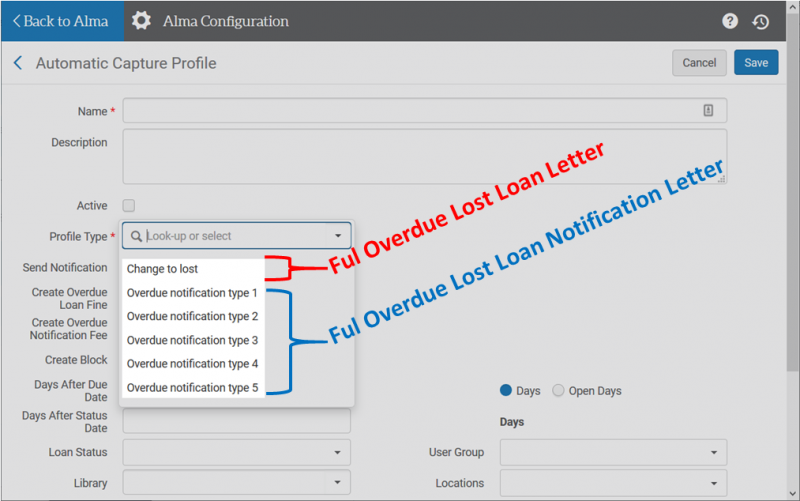Choose Overdue notification type 5

click(193, 388)
